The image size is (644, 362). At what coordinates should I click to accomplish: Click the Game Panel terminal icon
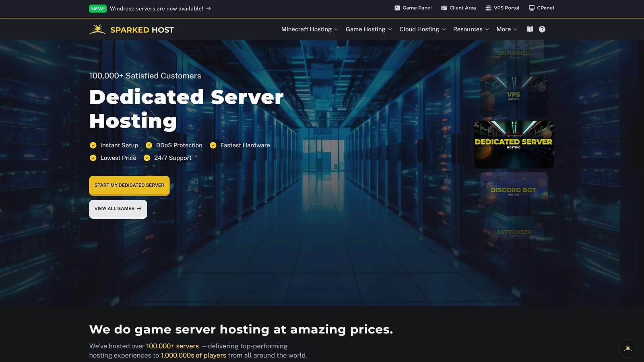(x=397, y=8)
